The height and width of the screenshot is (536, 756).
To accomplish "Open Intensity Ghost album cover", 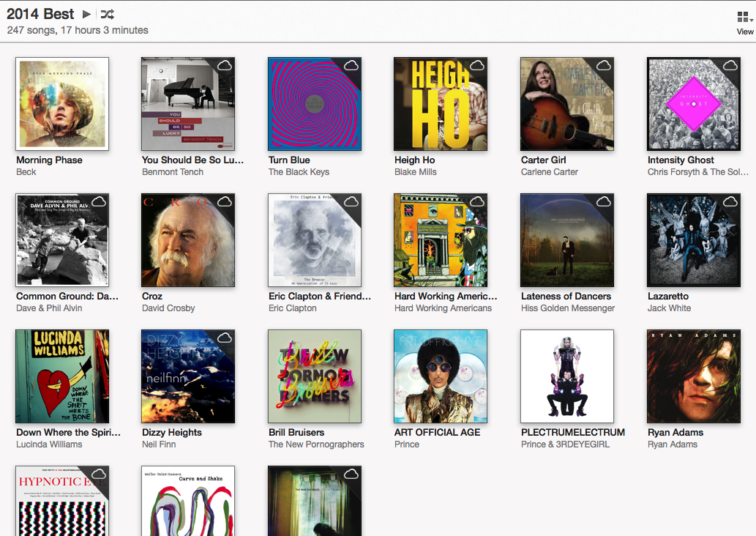I will click(x=693, y=104).
